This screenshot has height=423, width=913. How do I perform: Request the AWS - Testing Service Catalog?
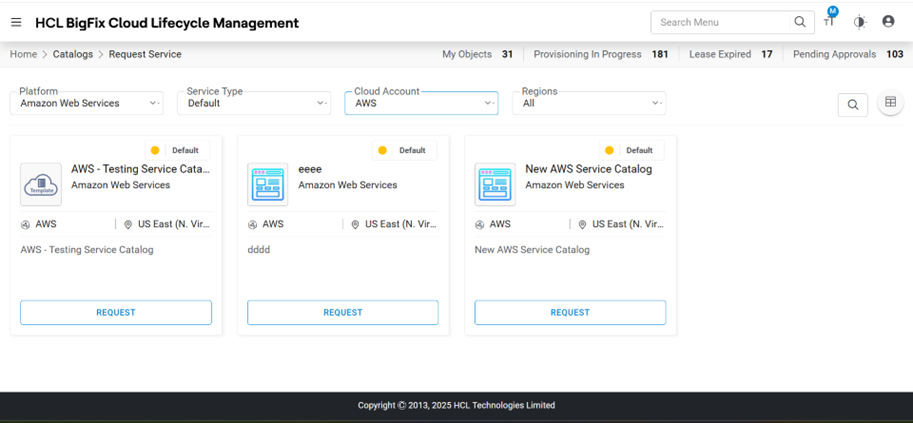pyautogui.click(x=116, y=312)
